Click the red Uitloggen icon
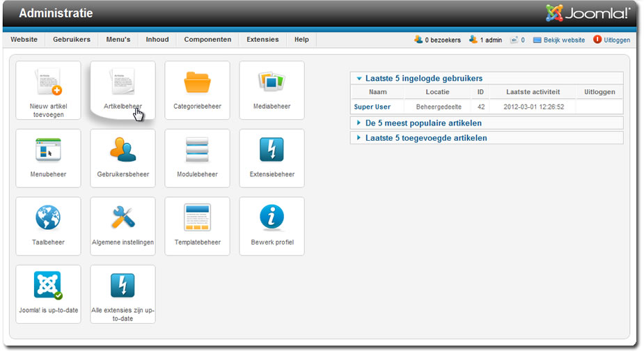644x356 pixels. [x=597, y=40]
